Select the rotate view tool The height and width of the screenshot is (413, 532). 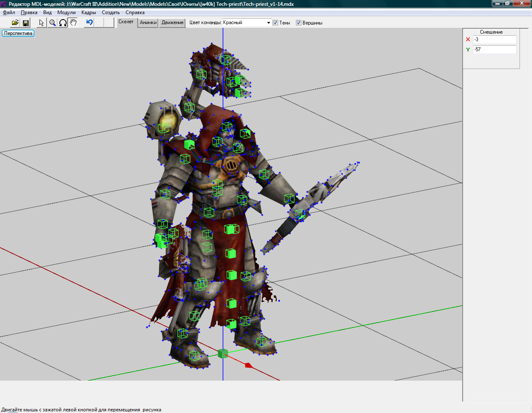click(63, 22)
